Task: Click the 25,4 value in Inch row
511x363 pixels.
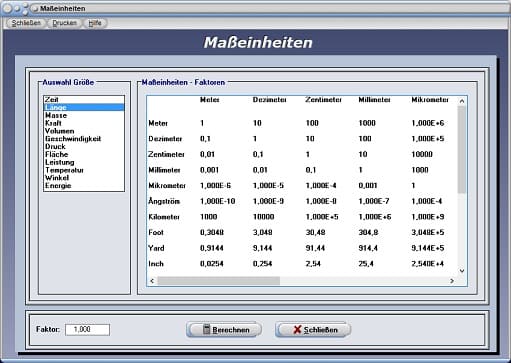Action: (x=366, y=264)
